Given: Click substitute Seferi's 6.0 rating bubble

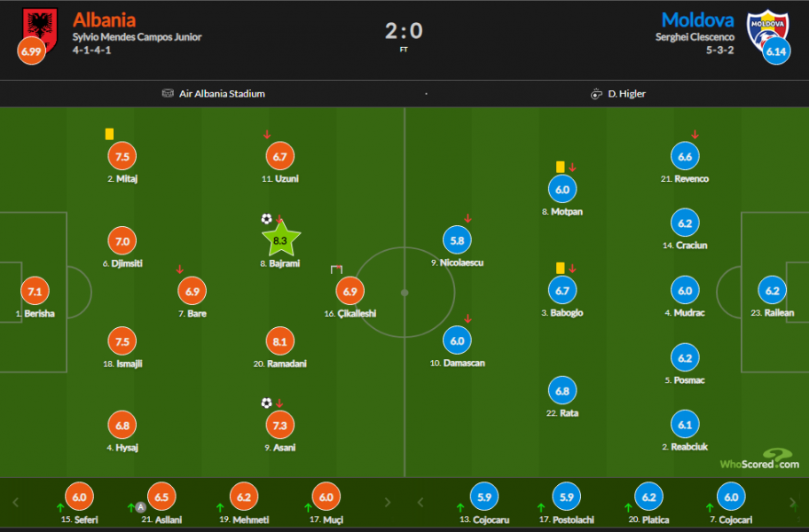Looking at the screenshot, I should 80,497.
